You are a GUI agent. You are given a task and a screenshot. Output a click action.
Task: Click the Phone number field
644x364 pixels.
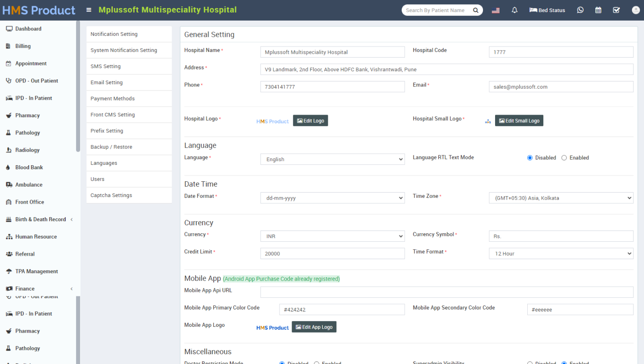pyautogui.click(x=332, y=87)
